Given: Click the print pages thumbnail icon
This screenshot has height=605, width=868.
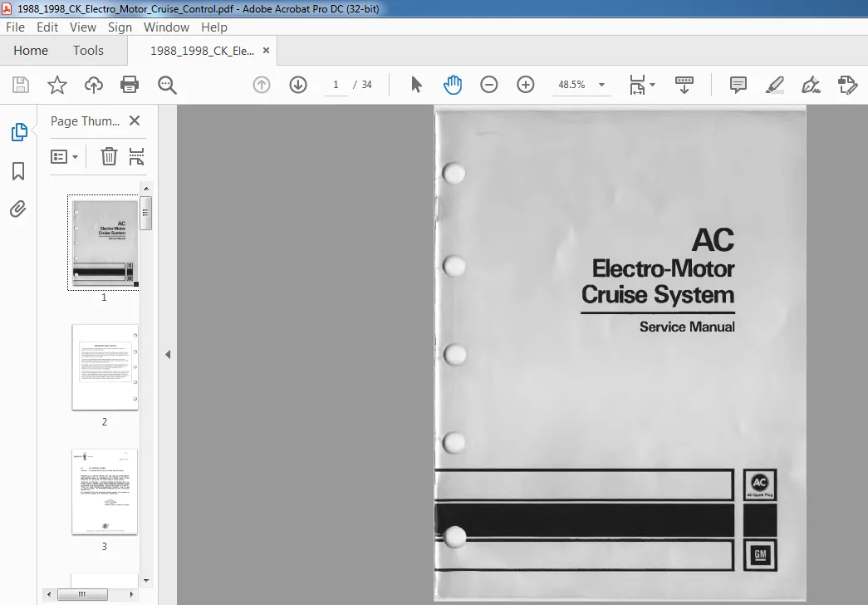Looking at the screenshot, I should (x=136, y=156).
